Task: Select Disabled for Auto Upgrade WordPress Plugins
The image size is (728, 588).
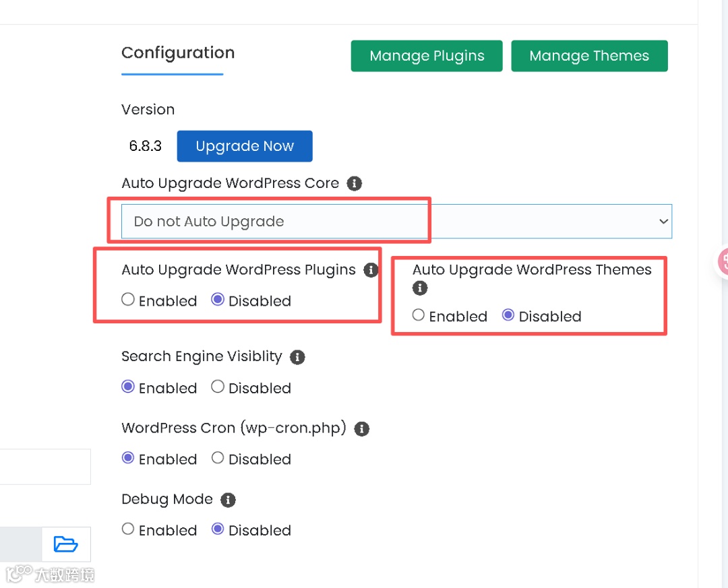Action: coord(218,300)
